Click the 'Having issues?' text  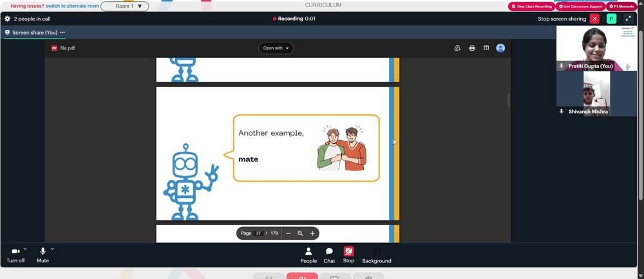[x=27, y=6]
